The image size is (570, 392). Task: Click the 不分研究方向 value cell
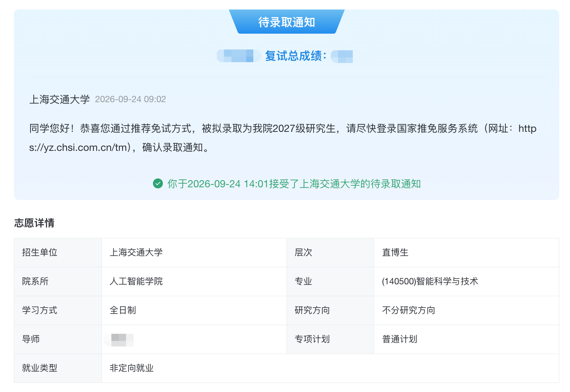467,310
